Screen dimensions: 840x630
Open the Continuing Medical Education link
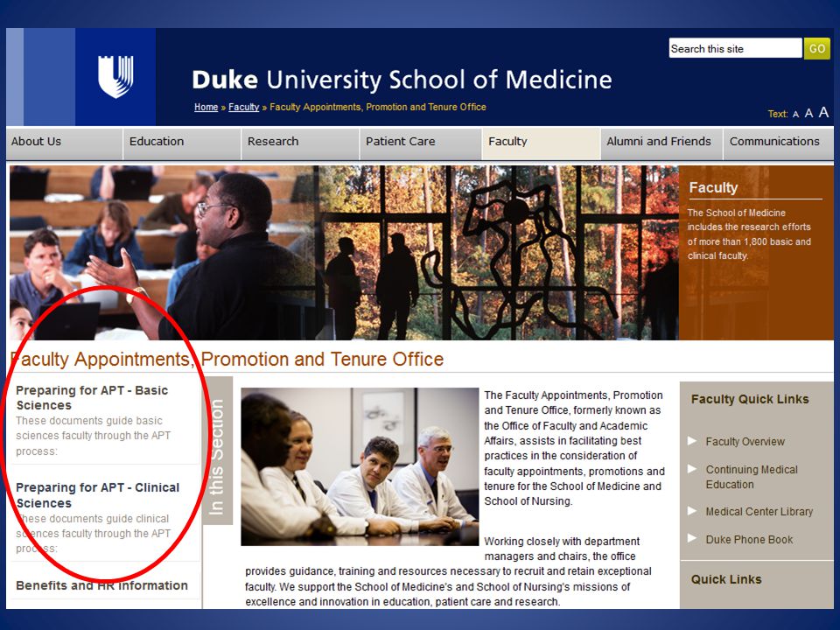[752, 477]
